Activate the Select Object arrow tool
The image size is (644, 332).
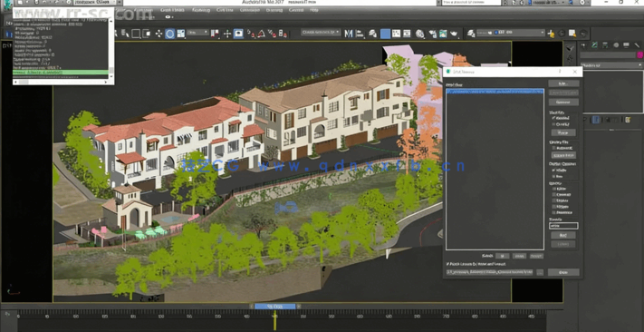pyautogui.click(x=117, y=34)
